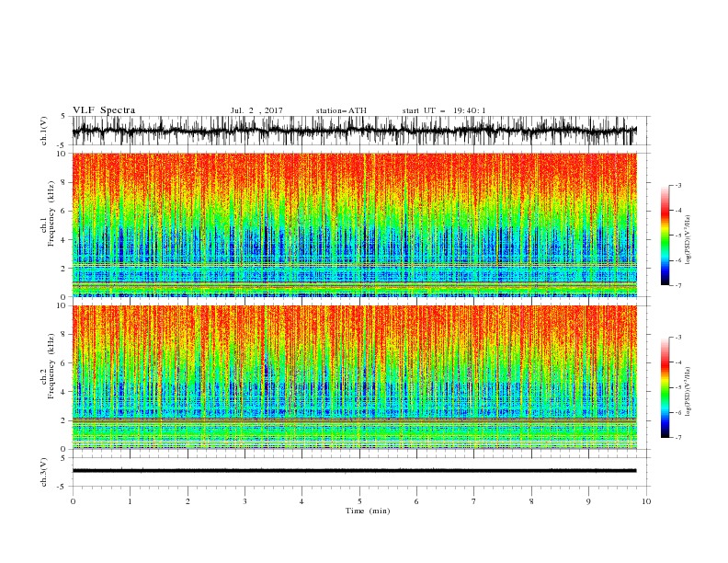
Task: Click the date 'Jul. 2, 2017'
Action: pos(256,110)
